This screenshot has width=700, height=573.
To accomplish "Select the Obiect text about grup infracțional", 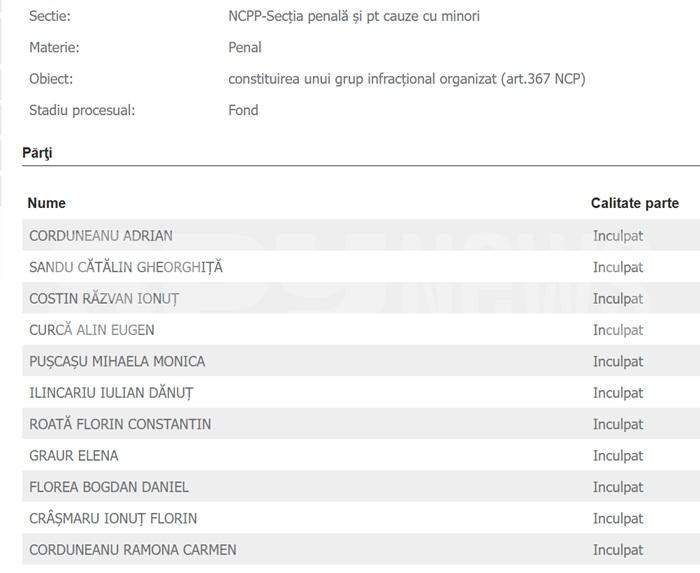I will [406, 79].
